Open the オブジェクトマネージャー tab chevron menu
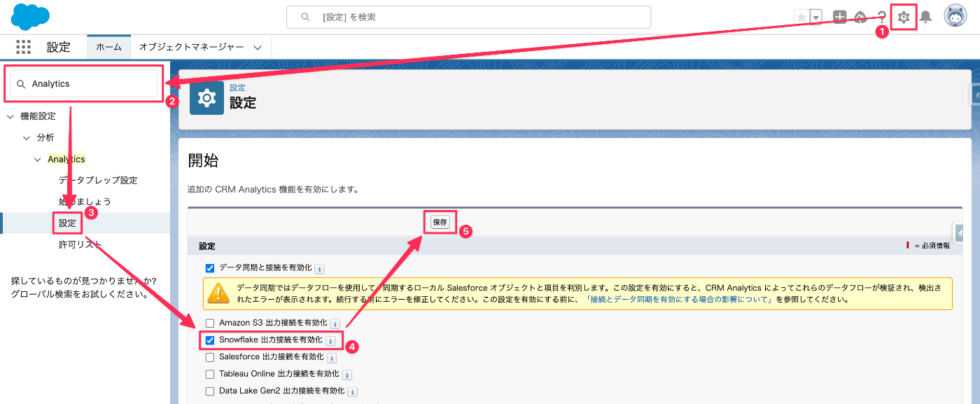Screen dimensions: 980x404 click(258, 48)
